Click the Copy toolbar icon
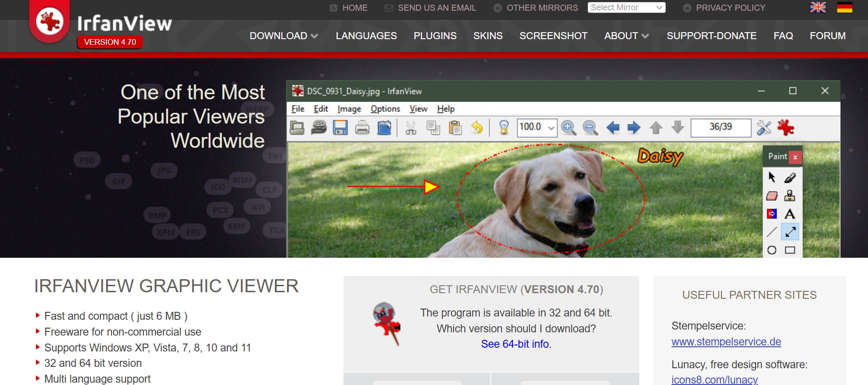 [433, 127]
